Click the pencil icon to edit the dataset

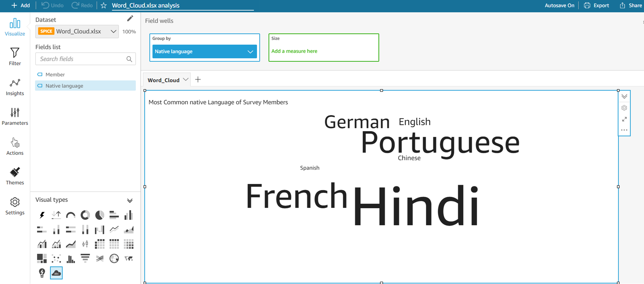130,19
